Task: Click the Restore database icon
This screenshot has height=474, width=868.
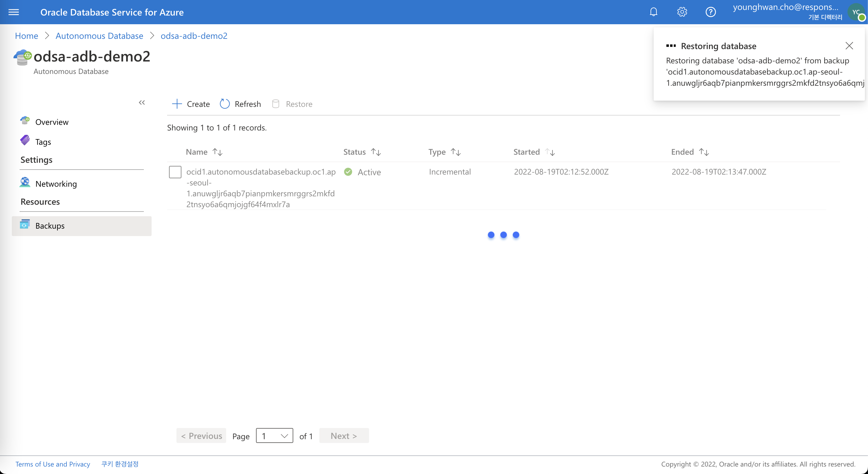Action: click(x=276, y=104)
